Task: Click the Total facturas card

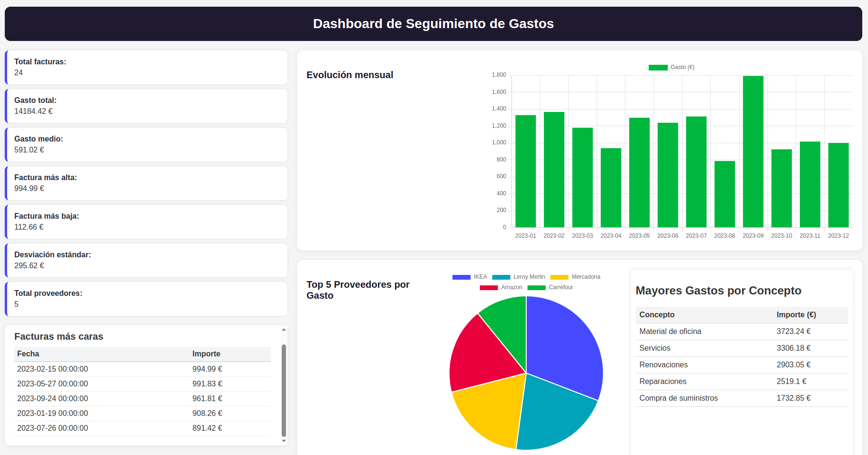Action: (x=146, y=68)
